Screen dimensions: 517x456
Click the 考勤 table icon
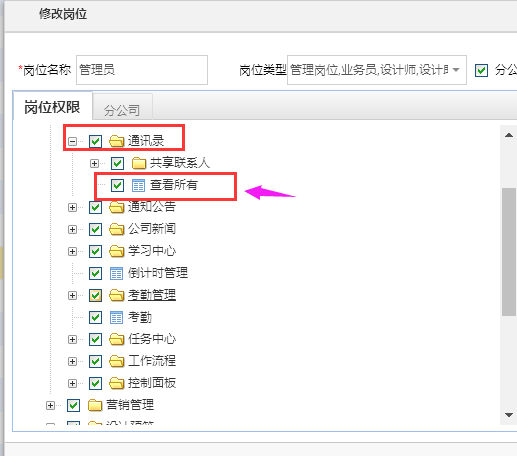coord(116,317)
